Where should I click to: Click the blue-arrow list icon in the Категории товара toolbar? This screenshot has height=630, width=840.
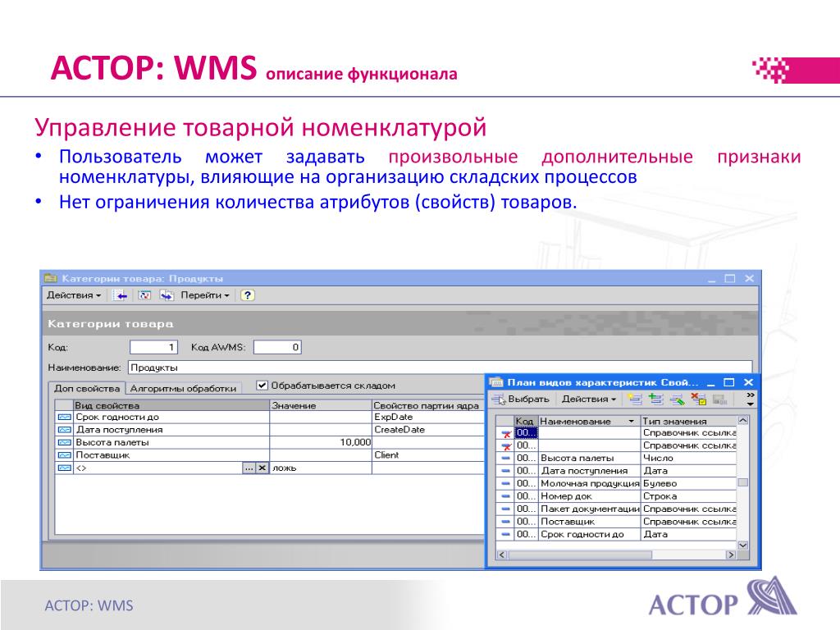pyautogui.click(x=121, y=295)
